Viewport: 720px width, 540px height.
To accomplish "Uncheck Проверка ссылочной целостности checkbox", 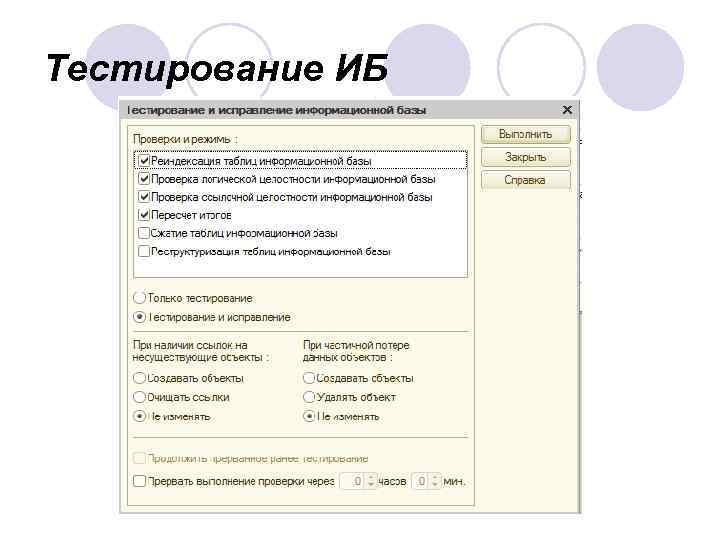I will 144,197.
